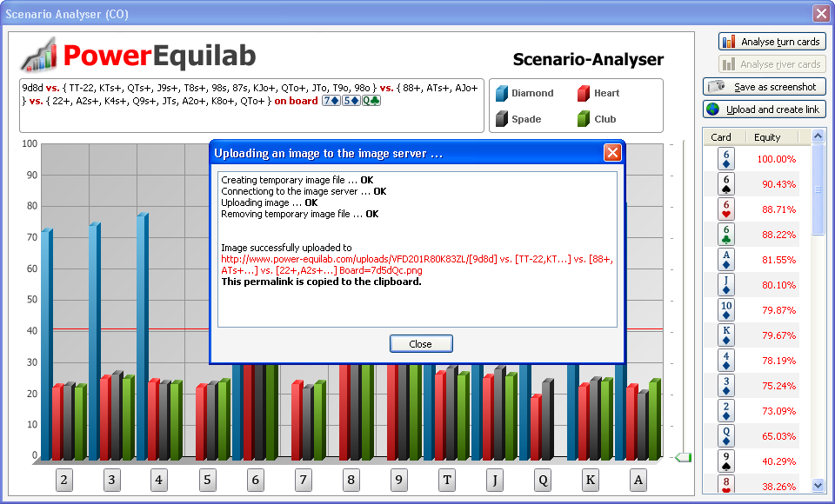Click the 90.43% equity value
The height and width of the screenshot is (504, 835).
click(778, 184)
